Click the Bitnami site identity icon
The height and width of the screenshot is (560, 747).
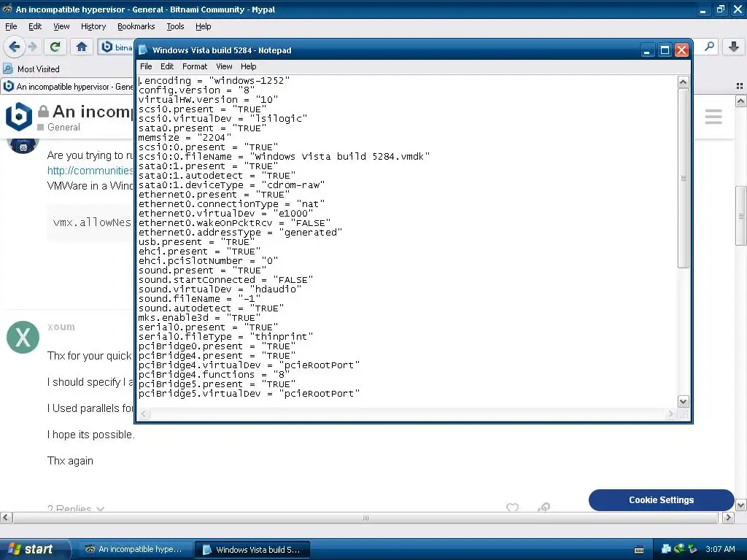(107, 47)
